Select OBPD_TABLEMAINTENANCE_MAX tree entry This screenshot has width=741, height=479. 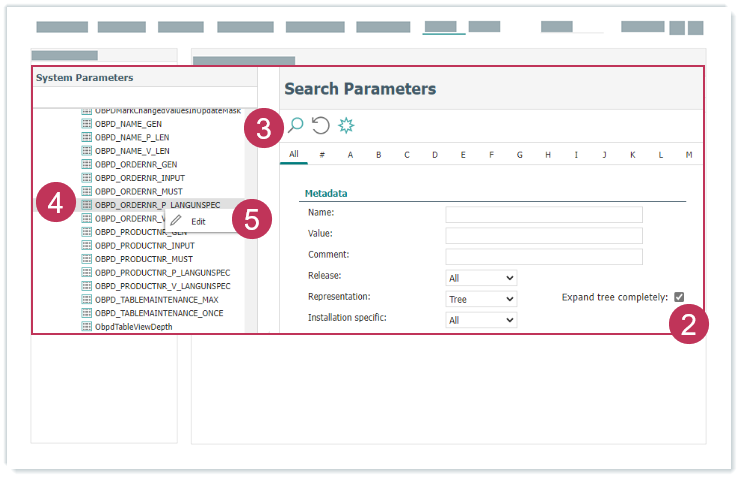tap(158, 299)
